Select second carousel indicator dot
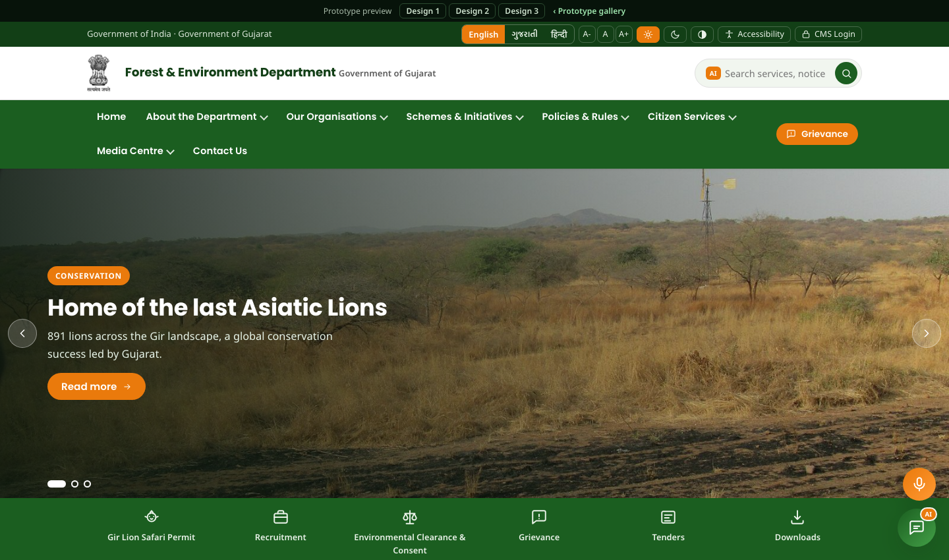This screenshot has width=949, height=560. click(74, 484)
